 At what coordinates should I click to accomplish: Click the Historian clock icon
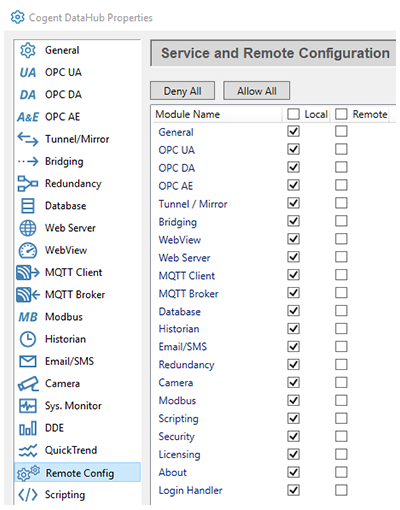coord(28,339)
